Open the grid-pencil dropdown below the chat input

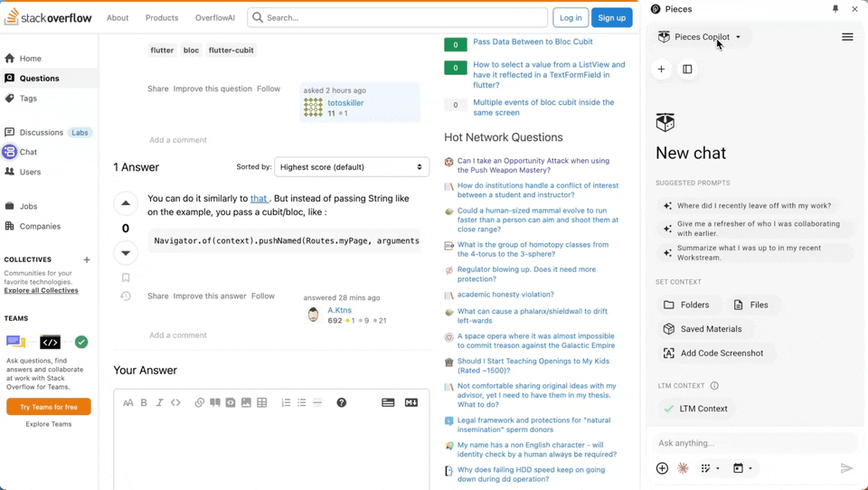click(711, 468)
